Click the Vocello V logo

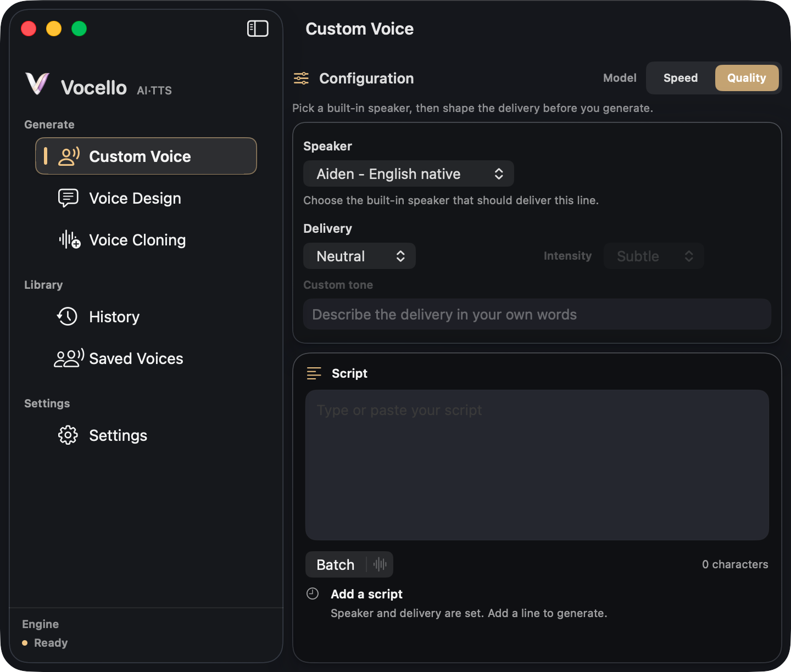37,84
